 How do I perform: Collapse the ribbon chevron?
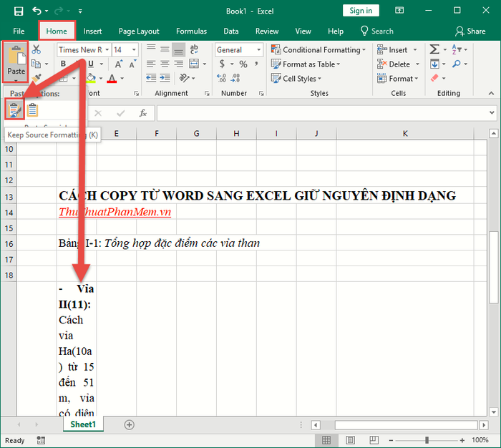coord(491,93)
